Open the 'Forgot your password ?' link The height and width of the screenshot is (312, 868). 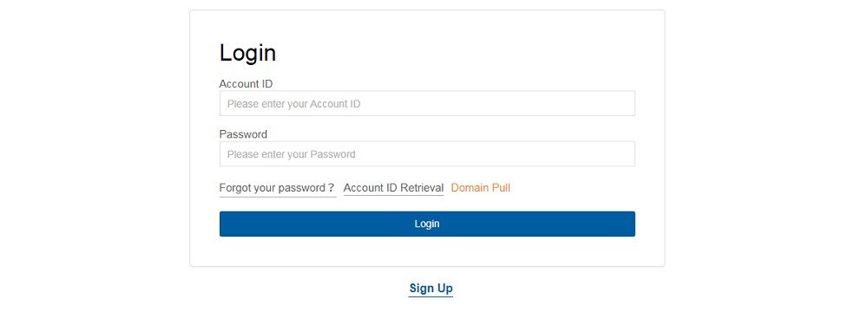pos(278,188)
